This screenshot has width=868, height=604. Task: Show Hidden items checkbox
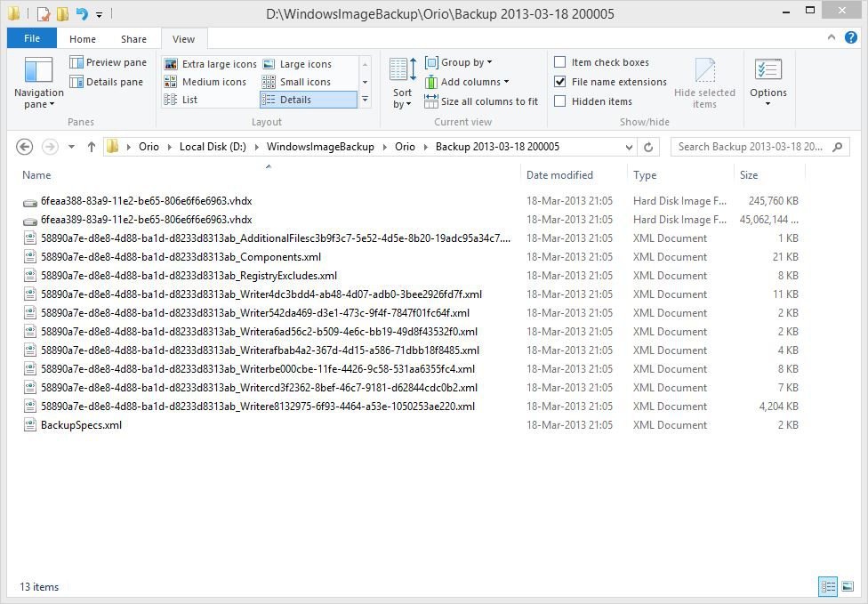tap(560, 101)
